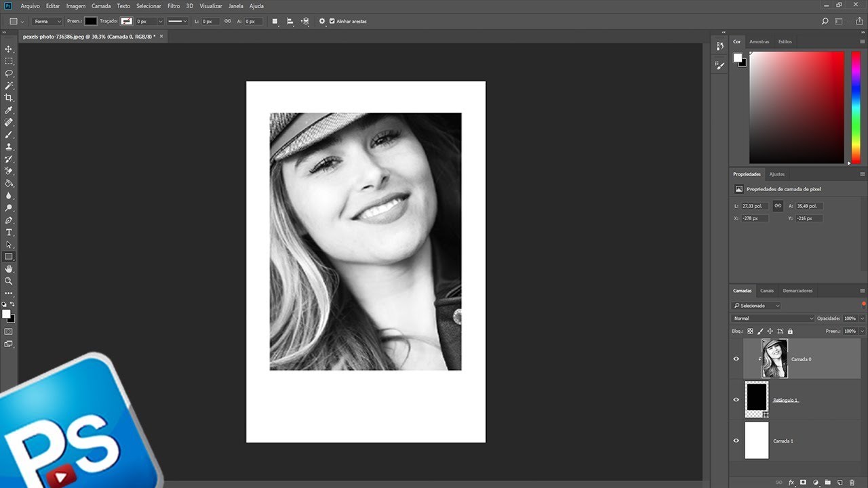Change the screen mode
Viewport: 868px width, 488px height.
coord(9,344)
